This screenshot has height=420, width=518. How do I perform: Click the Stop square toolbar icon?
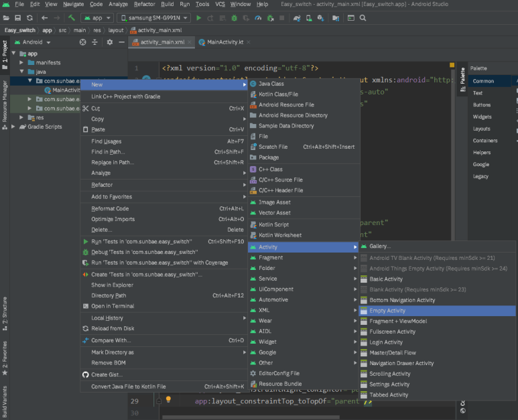pyautogui.click(x=282, y=18)
